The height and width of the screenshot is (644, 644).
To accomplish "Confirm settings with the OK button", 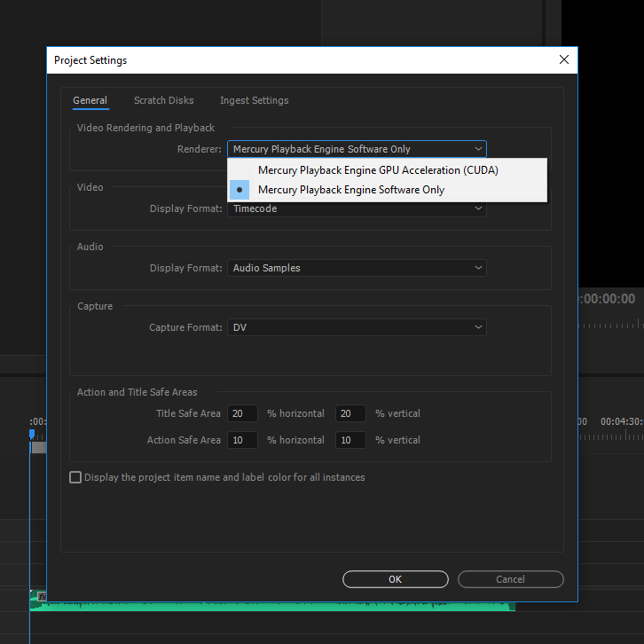I will click(395, 579).
